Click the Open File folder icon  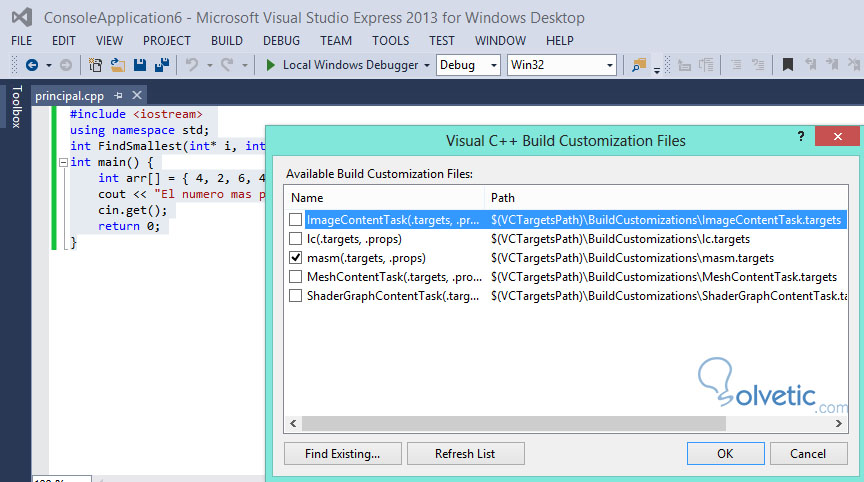pyautogui.click(x=117, y=65)
